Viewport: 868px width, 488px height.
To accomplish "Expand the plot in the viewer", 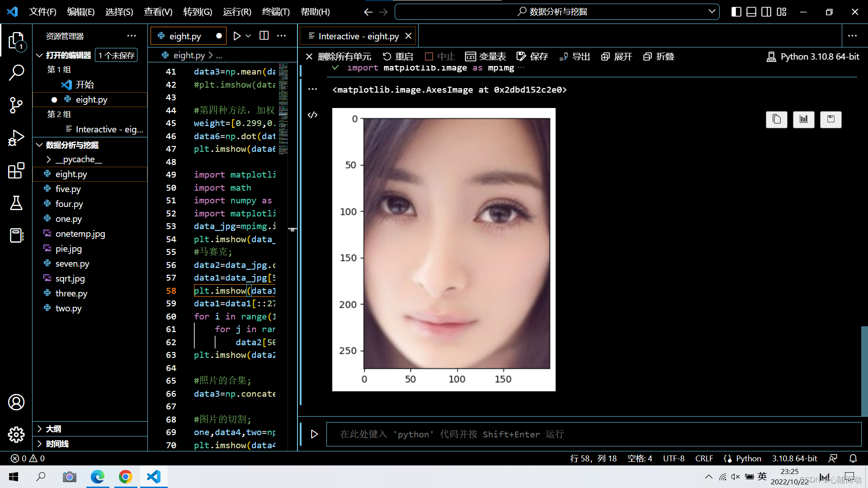I will 803,119.
